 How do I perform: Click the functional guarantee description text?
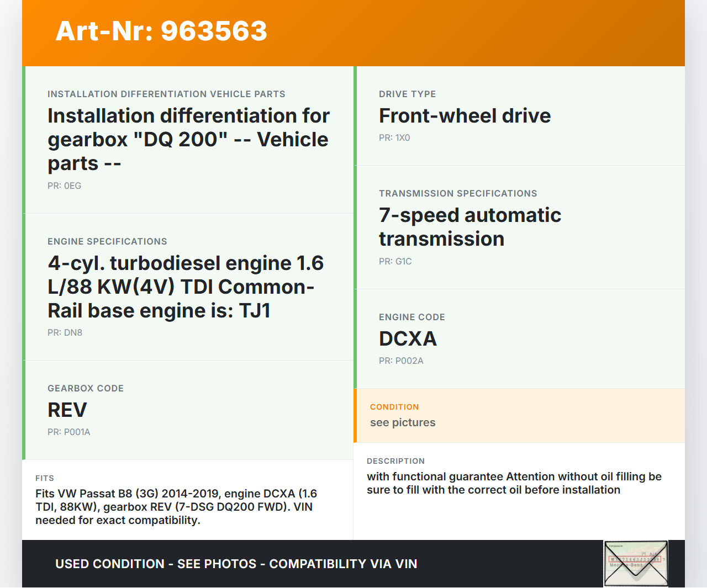pos(514,483)
